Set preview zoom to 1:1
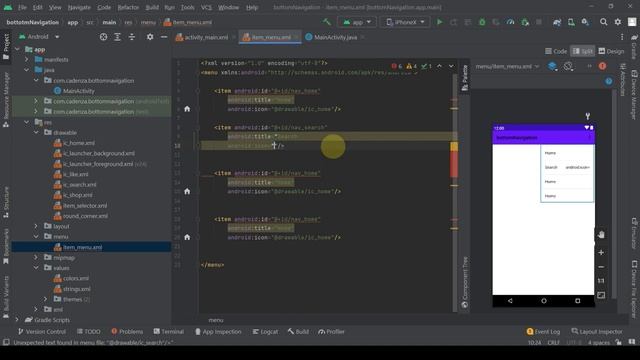The width and height of the screenshot is (640, 360). [601, 281]
